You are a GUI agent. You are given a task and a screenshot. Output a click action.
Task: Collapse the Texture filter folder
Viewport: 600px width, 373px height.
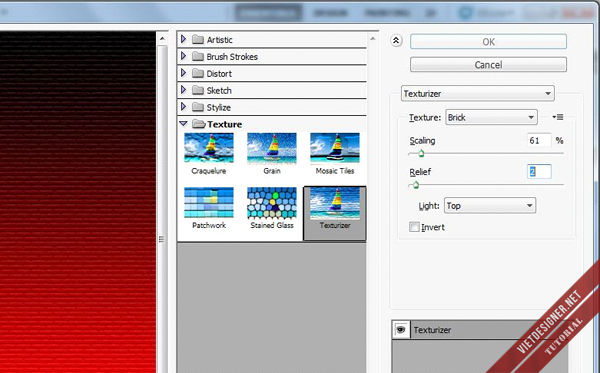coord(183,124)
